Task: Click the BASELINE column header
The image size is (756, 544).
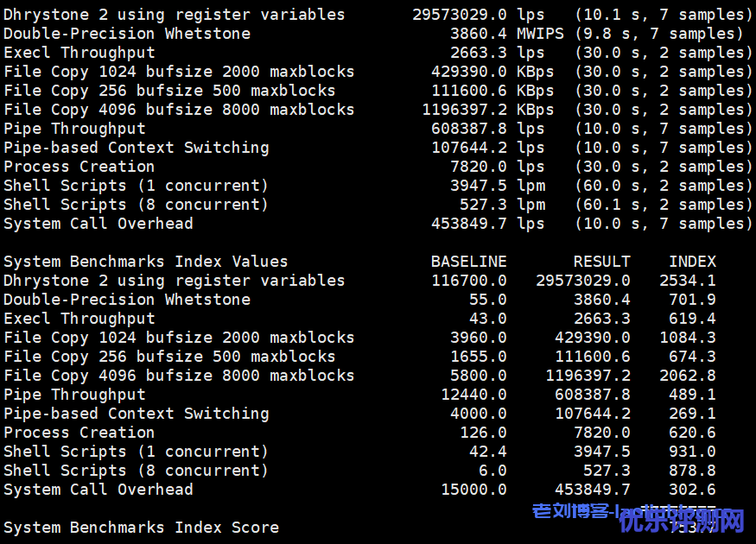Action: [x=468, y=262]
